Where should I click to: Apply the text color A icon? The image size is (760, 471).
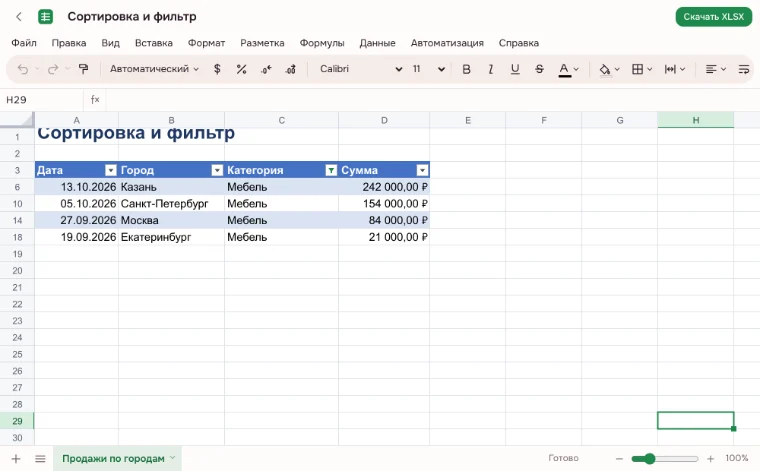pyautogui.click(x=564, y=70)
